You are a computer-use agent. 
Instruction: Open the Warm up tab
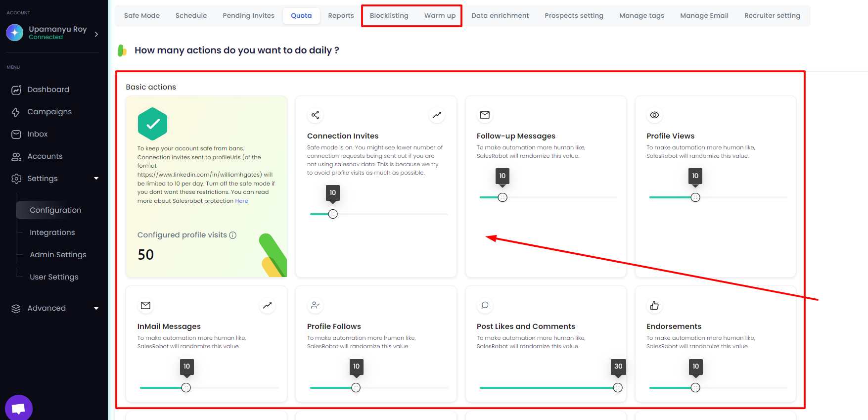click(440, 16)
